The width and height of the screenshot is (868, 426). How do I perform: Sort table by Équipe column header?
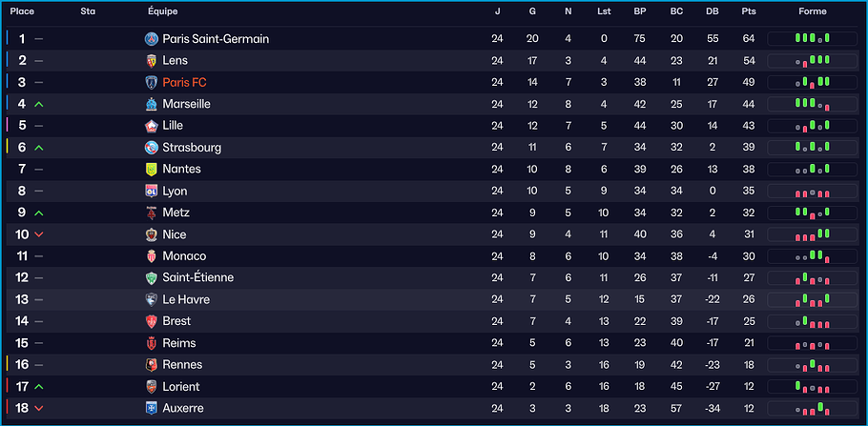point(163,11)
